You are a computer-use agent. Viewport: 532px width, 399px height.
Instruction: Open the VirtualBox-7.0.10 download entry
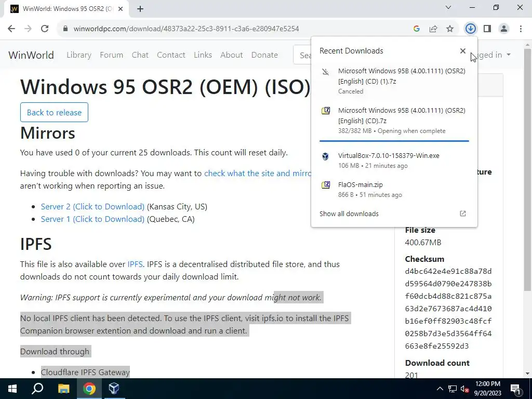pyautogui.click(x=394, y=160)
